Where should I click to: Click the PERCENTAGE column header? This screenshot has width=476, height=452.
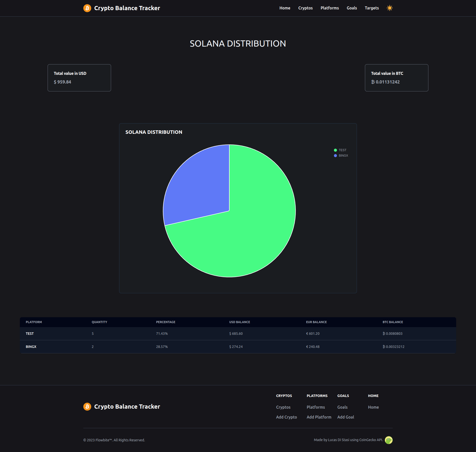(x=166, y=322)
